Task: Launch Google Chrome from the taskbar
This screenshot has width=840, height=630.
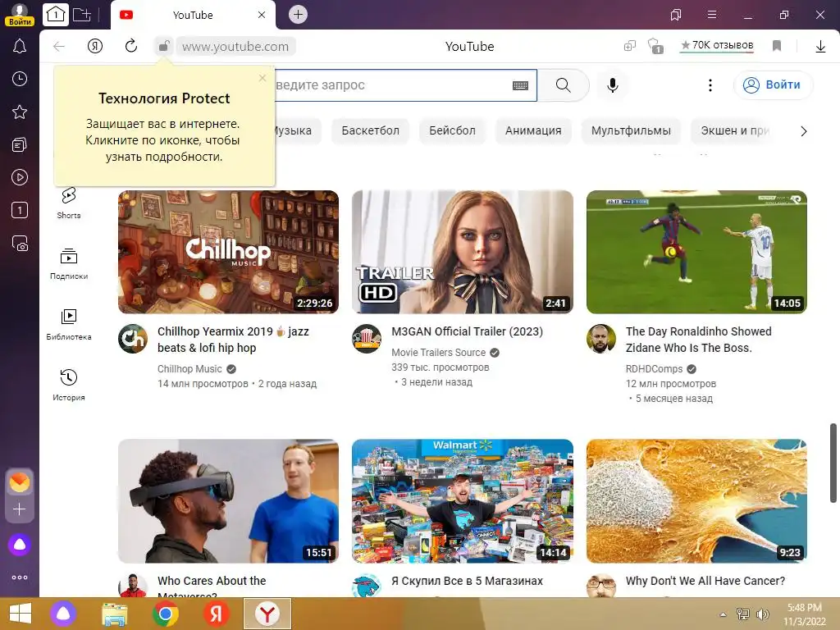Action: [166, 614]
